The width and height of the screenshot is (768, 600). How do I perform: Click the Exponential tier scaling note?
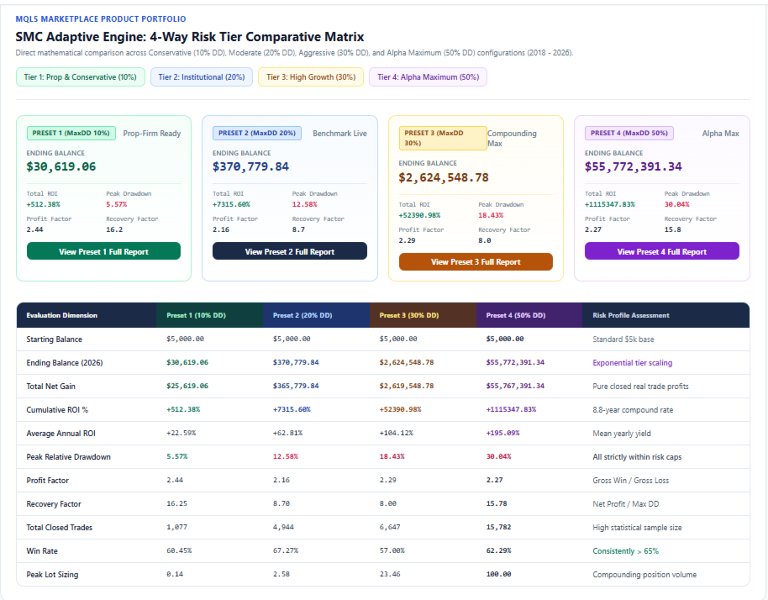point(632,362)
